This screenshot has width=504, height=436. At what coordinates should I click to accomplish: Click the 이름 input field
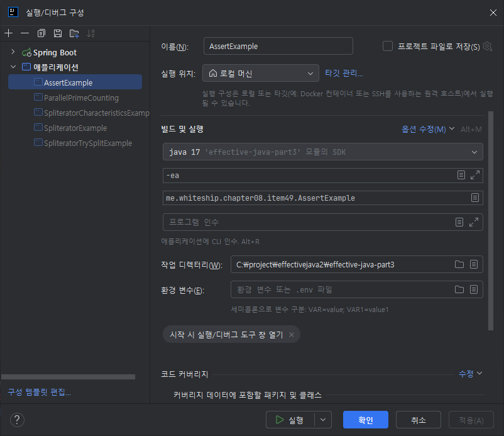point(278,46)
